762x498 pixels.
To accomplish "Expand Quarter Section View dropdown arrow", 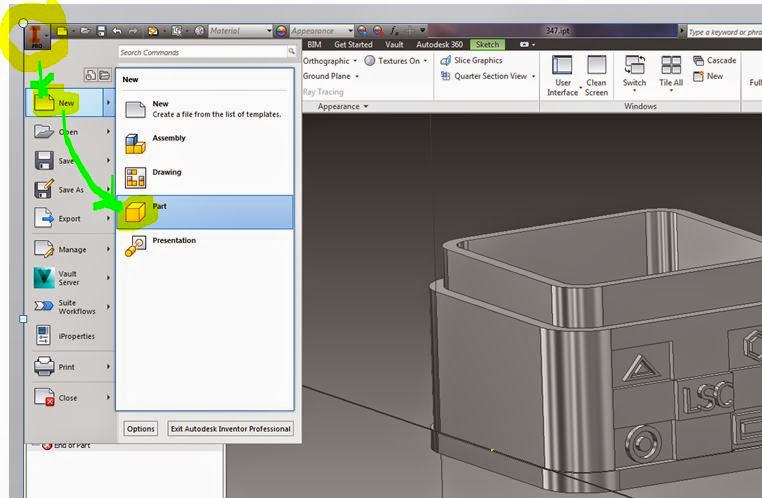I will (534, 76).
